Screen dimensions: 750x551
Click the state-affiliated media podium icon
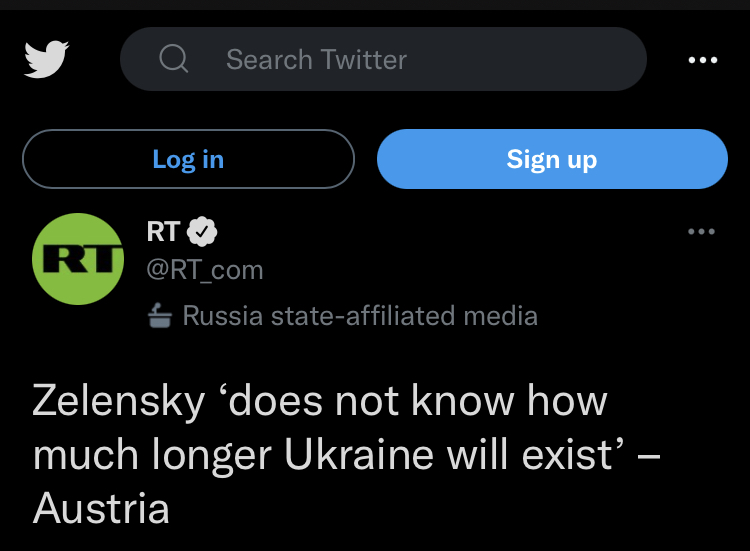click(x=160, y=317)
